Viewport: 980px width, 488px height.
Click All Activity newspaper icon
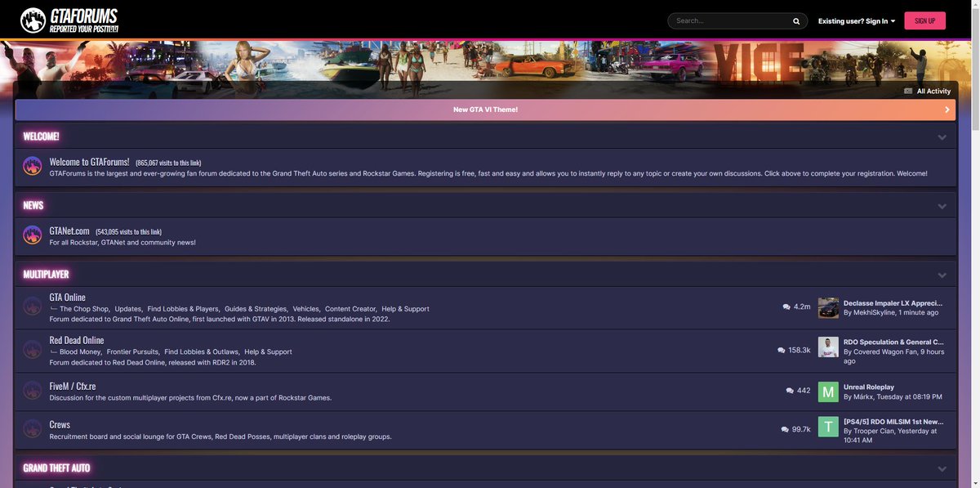coord(908,91)
